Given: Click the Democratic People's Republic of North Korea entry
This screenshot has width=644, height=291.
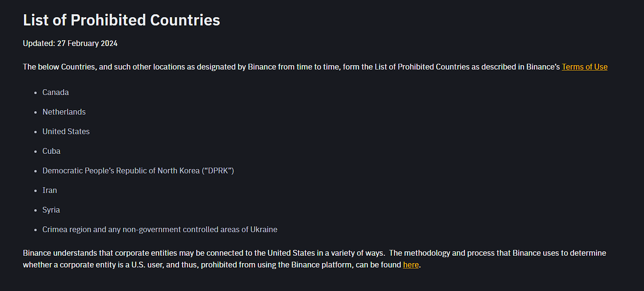Looking at the screenshot, I should (138, 170).
